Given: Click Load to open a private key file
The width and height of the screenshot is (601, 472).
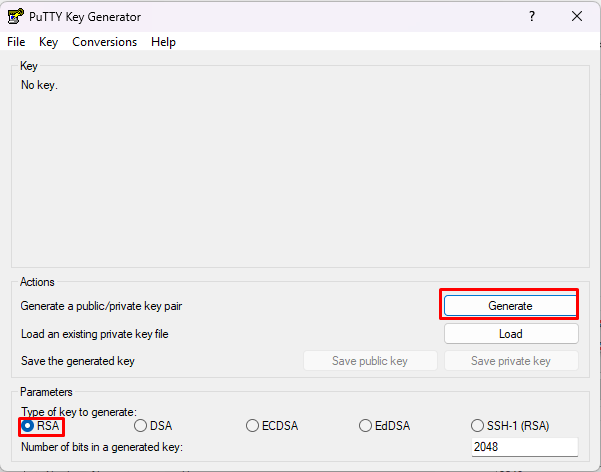Looking at the screenshot, I should pyautogui.click(x=510, y=334).
